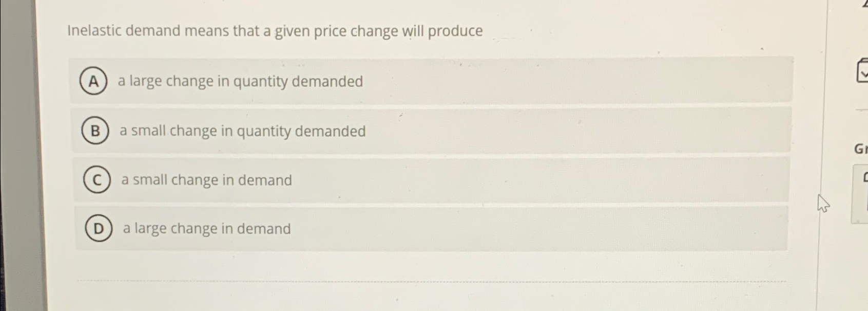Select answer B, a small change in quantity demanded
The height and width of the screenshot is (311, 868).
pos(243,131)
